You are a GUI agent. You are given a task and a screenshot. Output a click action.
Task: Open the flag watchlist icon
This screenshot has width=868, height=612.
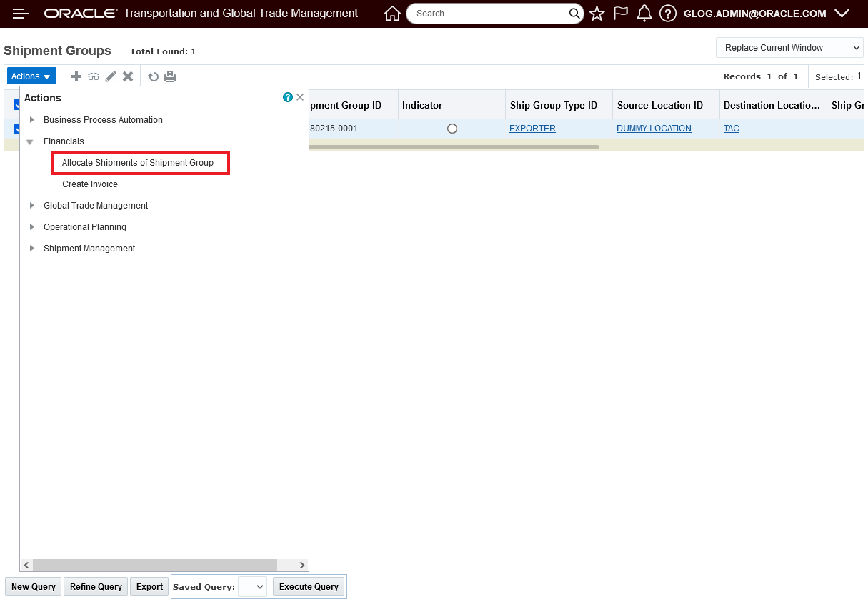[621, 14]
